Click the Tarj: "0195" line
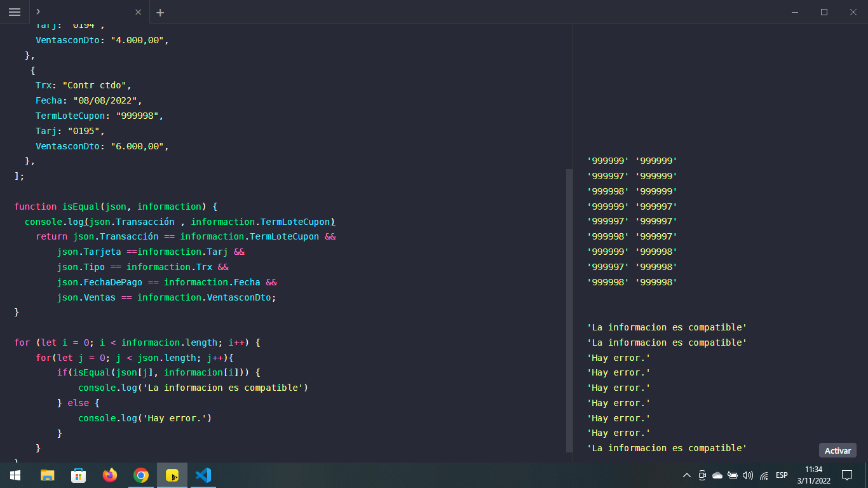868x488 pixels. [x=70, y=131]
